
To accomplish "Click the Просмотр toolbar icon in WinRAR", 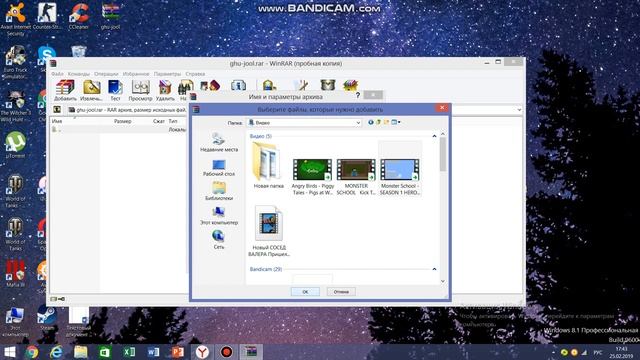I will (x=140, y=90).
